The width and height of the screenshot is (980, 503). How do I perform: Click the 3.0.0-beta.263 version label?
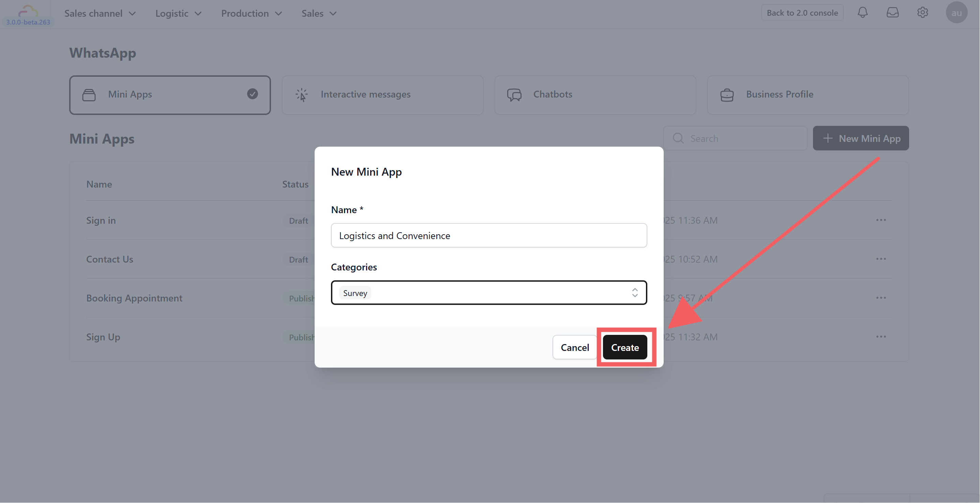coord(28,22)
